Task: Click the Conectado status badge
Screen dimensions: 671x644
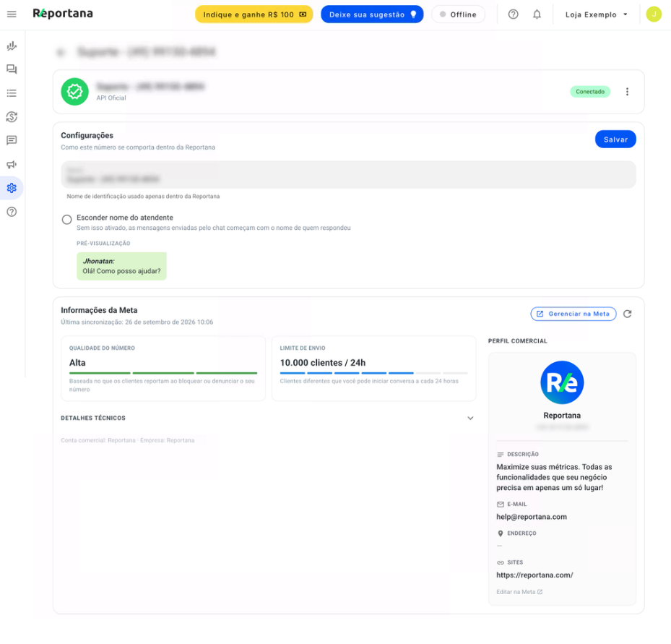Action: coord(589,92)
